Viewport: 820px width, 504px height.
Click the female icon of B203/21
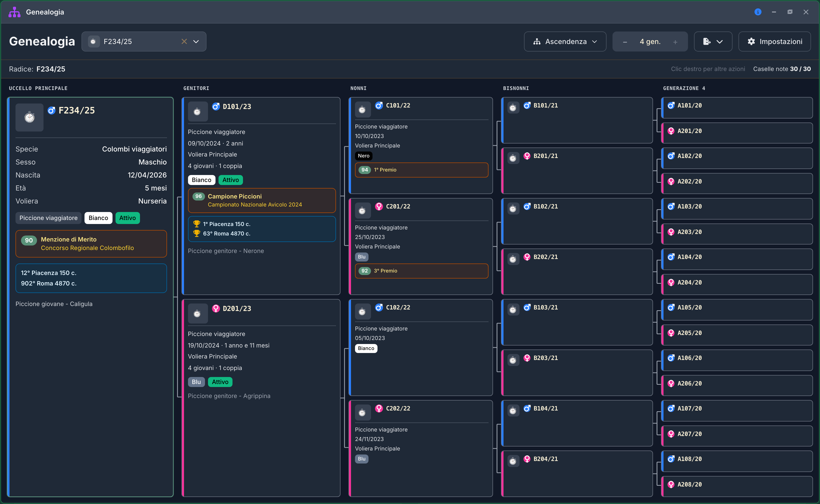(527, 358)
